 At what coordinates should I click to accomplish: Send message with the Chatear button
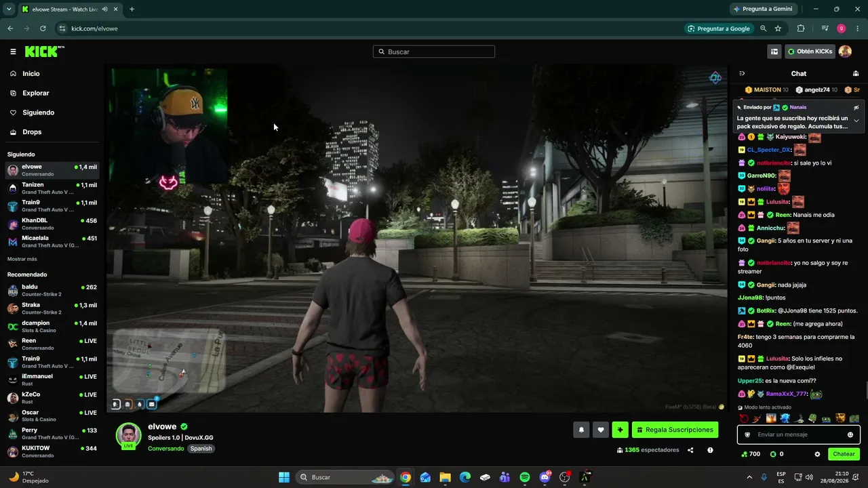844,454
